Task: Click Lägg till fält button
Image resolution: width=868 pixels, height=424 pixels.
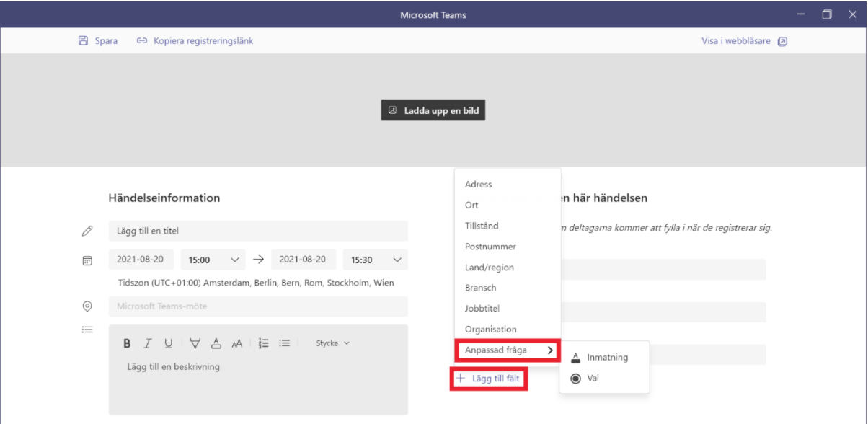Action: pos(488,378)
